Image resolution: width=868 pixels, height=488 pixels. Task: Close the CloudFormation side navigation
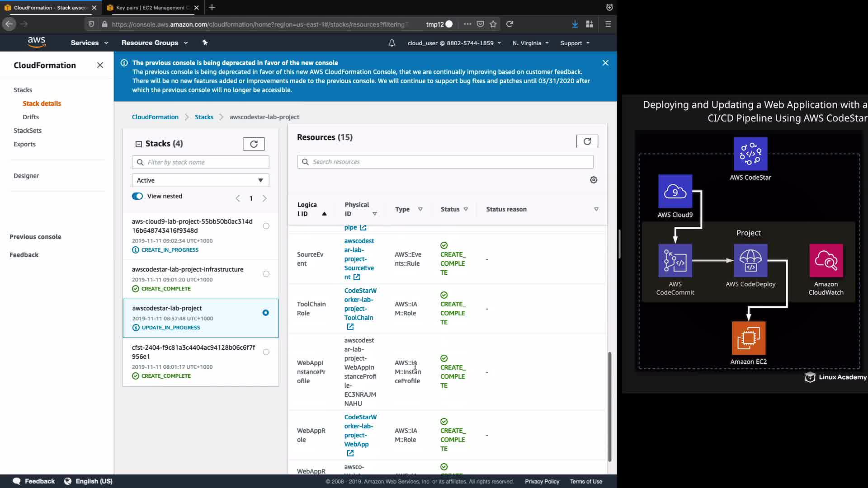click(100, 65)
